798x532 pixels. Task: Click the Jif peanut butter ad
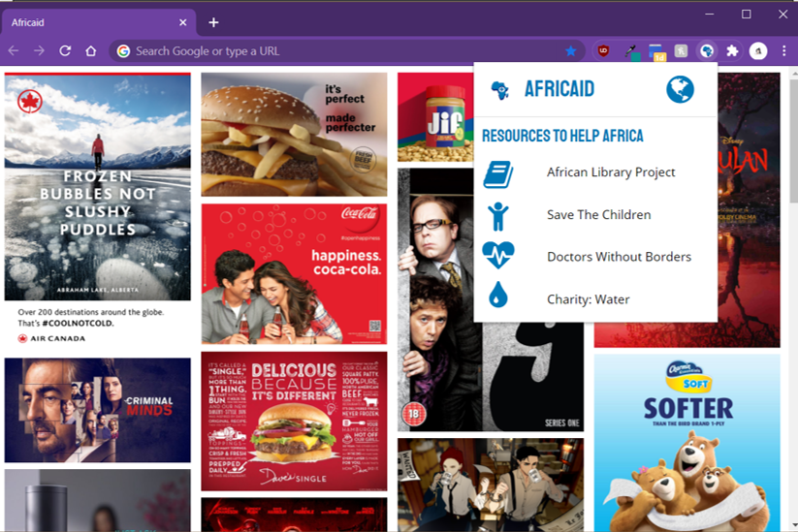click(435, 117)
